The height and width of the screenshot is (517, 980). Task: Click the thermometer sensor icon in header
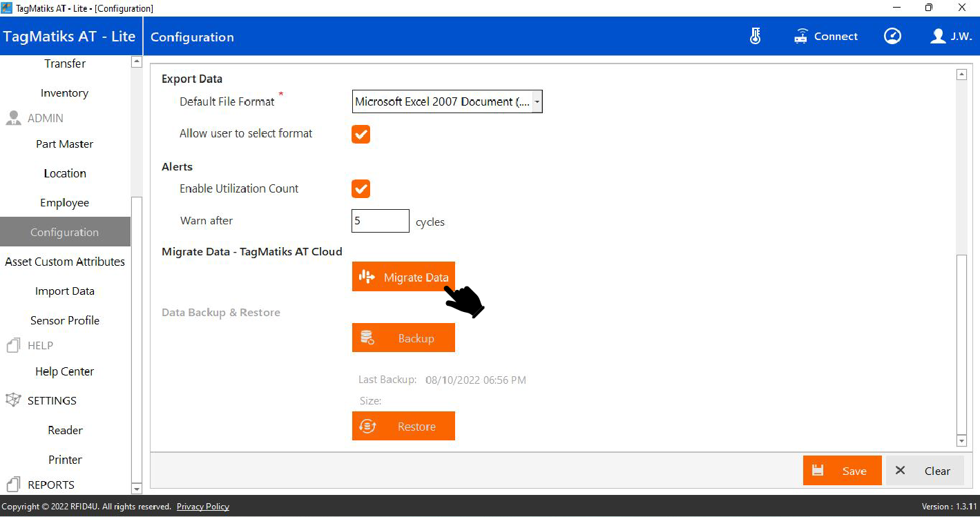tap(755, 37)
